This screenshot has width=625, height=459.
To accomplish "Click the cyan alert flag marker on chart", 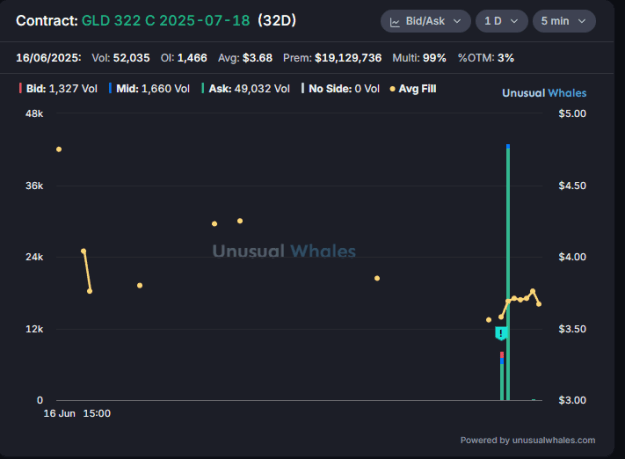I will click(x=501, y=333).
